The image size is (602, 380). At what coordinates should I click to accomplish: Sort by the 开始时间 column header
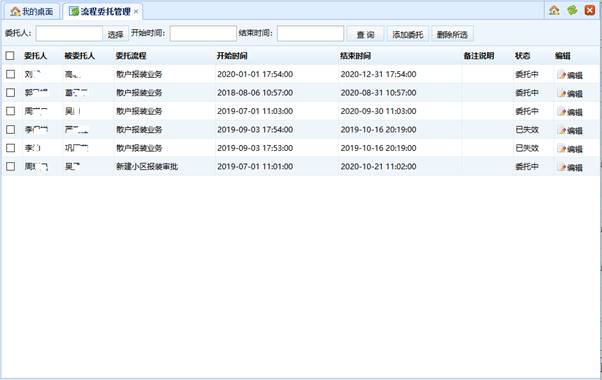tap(232, 56)
